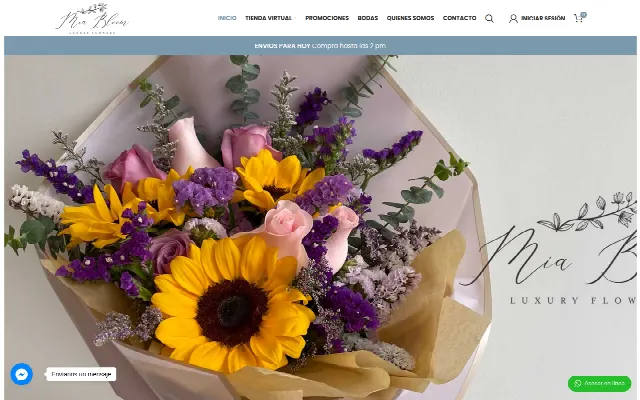Open the sunflower bouquet hero image
The height and width of the screenshot is (400, 640).
(x=320, y=227)
